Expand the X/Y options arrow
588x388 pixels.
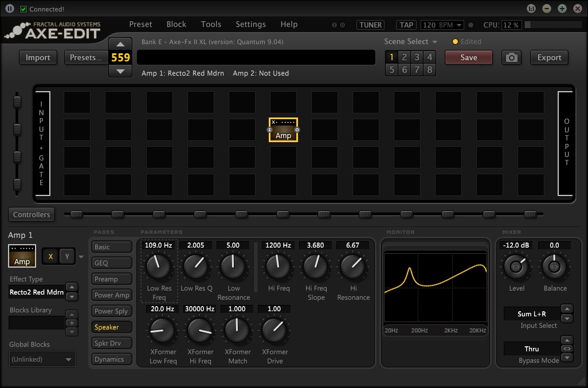(x=81, y=257)
